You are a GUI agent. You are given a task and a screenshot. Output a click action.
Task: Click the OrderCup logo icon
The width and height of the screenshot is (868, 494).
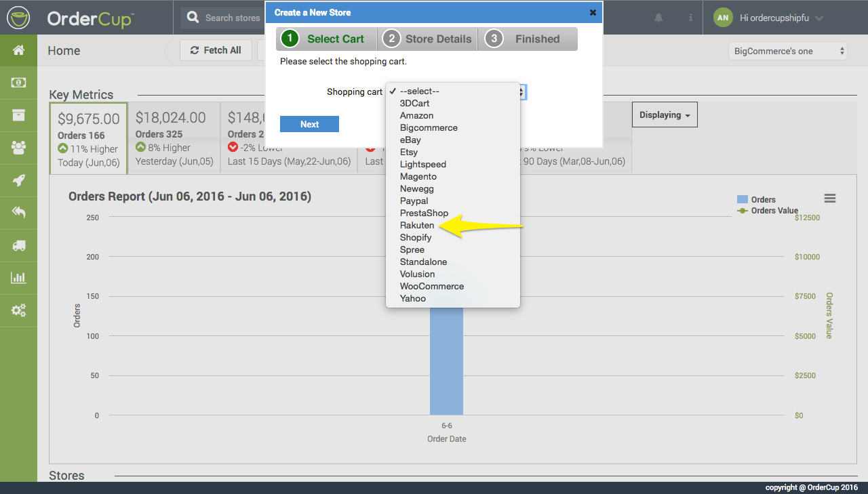point(18,17)
